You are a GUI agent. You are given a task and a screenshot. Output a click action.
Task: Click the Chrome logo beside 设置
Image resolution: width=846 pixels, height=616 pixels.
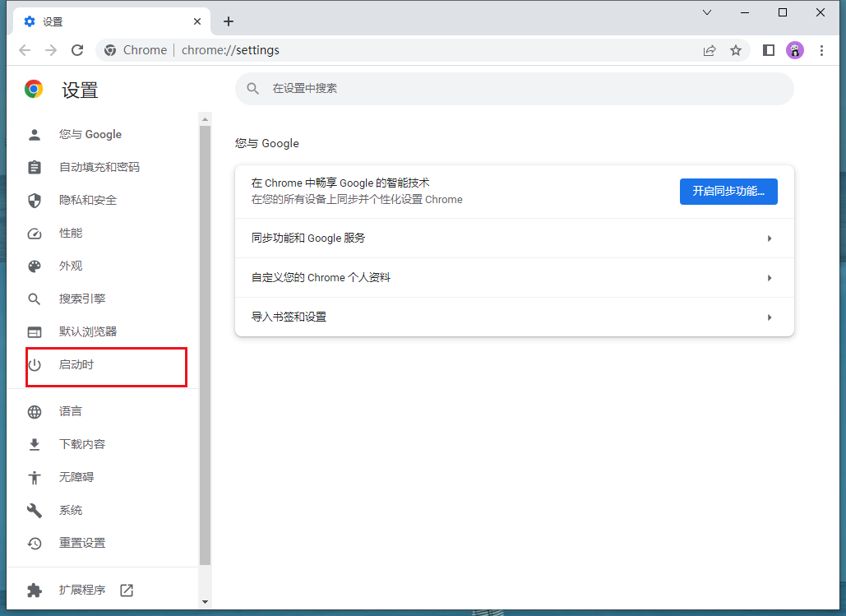[x=34, y=89]
